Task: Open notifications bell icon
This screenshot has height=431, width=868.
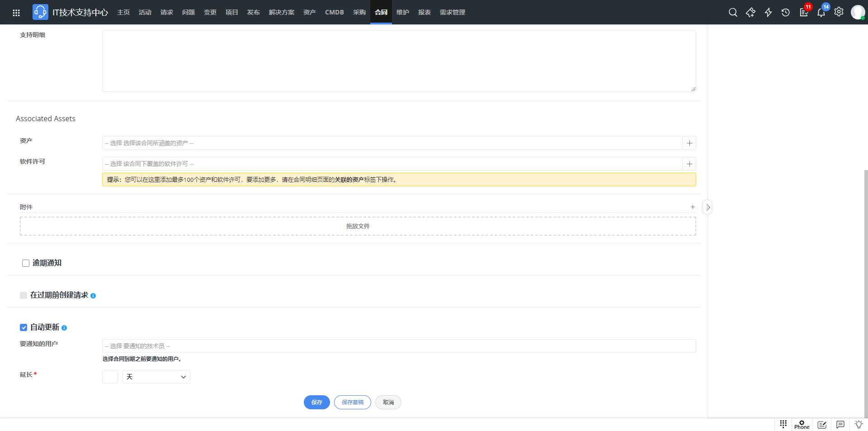Action: (x=821, y=12)
